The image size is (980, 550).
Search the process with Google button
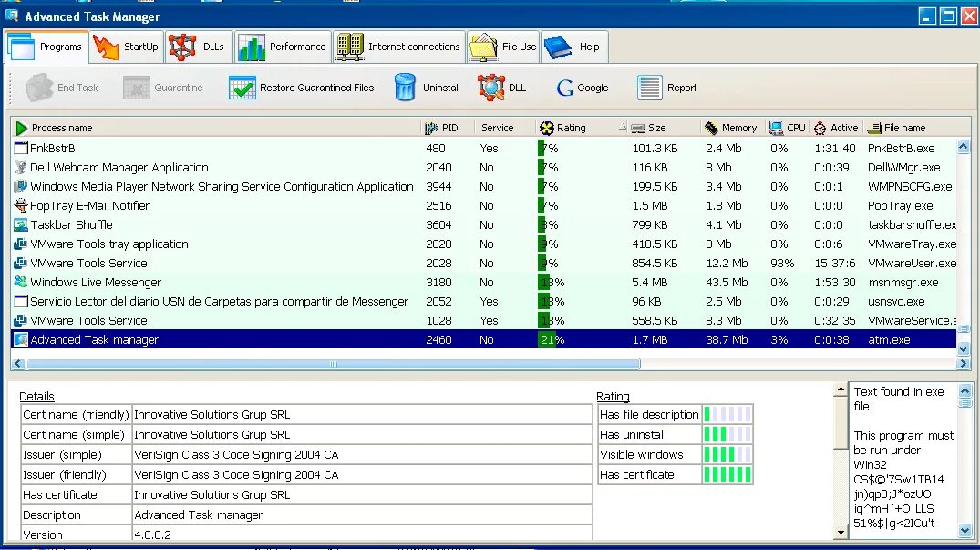coord(582,88)
